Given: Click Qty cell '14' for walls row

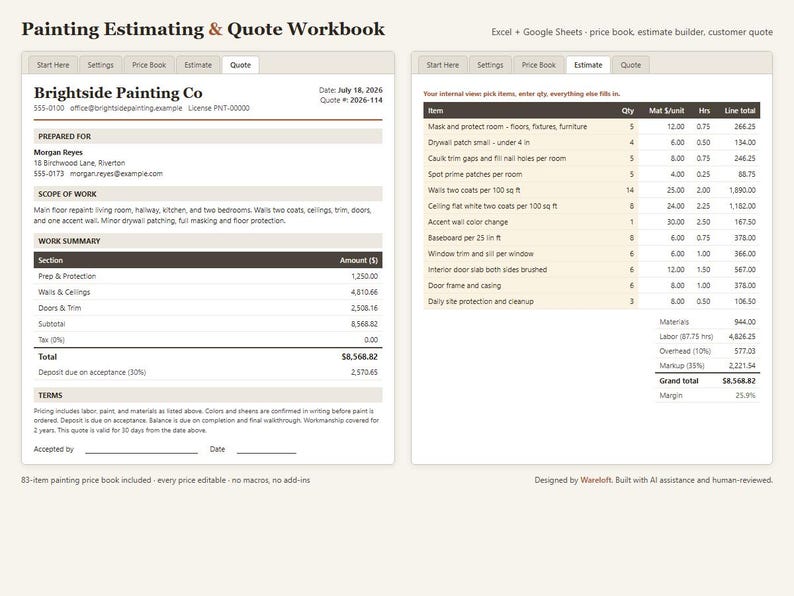Looking at the screenshot, I should 630,190.
